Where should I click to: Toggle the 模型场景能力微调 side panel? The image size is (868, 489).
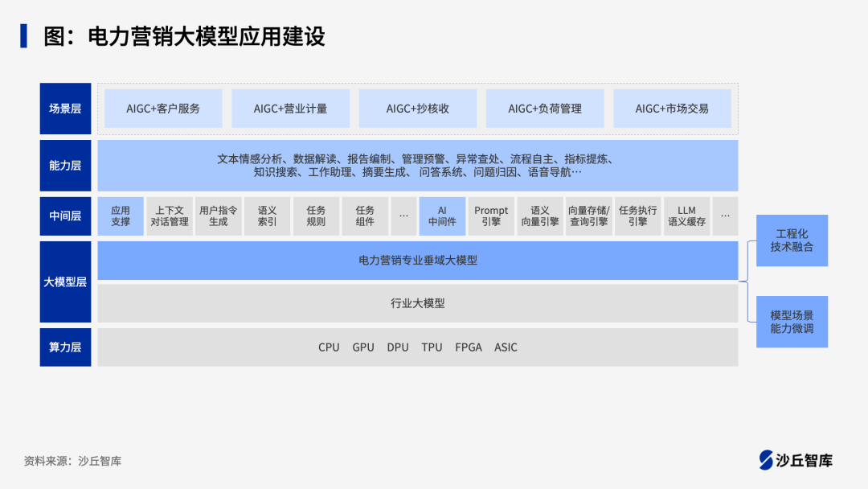click(792, 321)
